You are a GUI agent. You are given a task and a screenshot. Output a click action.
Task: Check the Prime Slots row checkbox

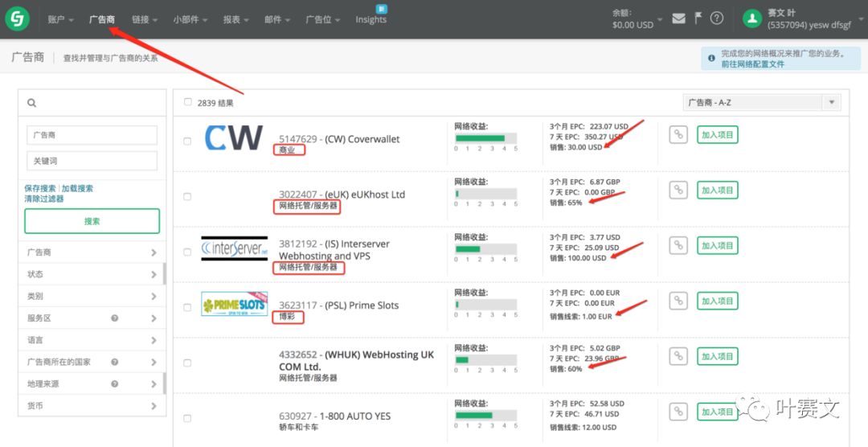click(x=187, y=307)
